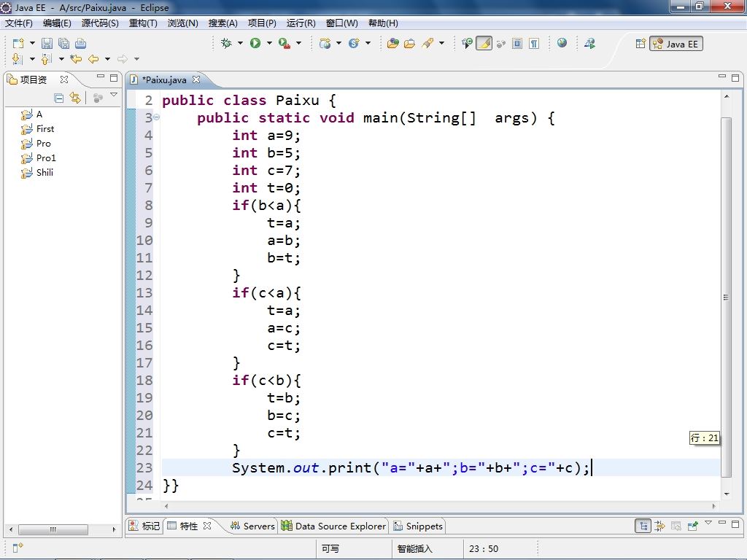
Task: Open the Pro1 project in the explorer
Action: (x=46, y=158)
